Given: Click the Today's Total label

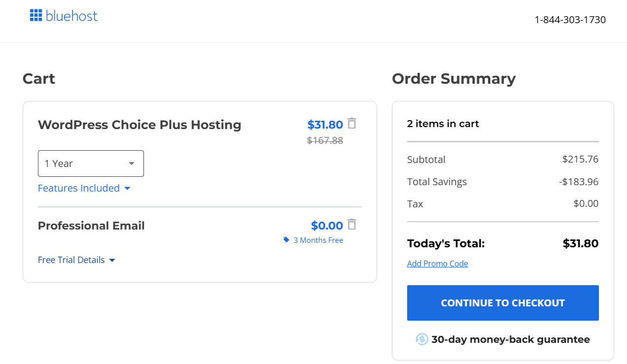Looking at the screenshot, I should tap(446, 243).
